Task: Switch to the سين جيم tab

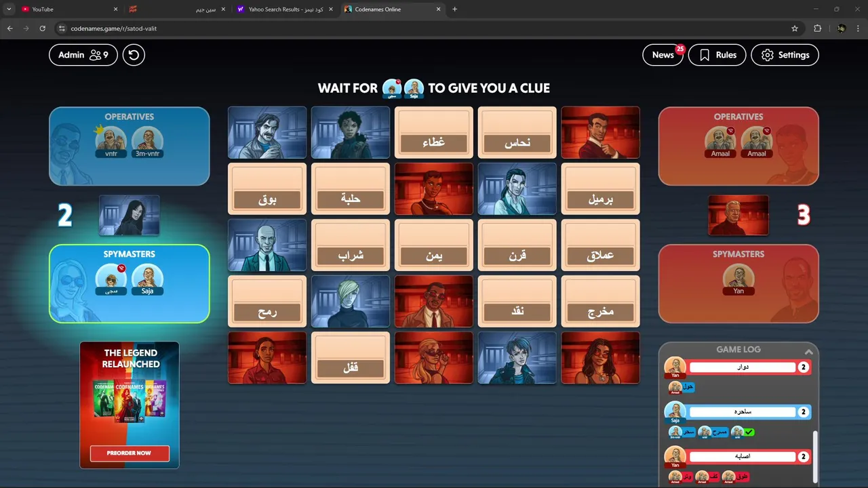Action: click(176, 9)
